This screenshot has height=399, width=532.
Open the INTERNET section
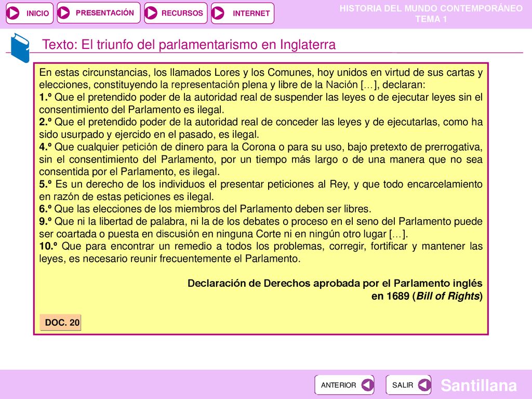click(x=243, y=13)
